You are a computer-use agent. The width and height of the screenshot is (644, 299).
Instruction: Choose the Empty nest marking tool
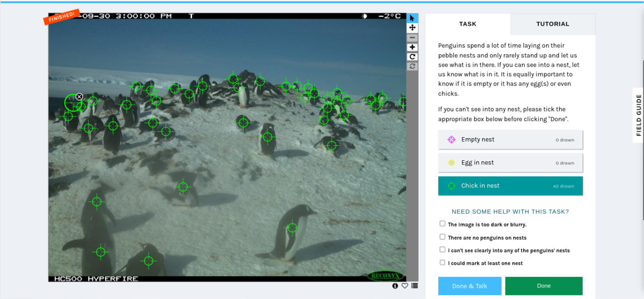(x=510, y=140)
